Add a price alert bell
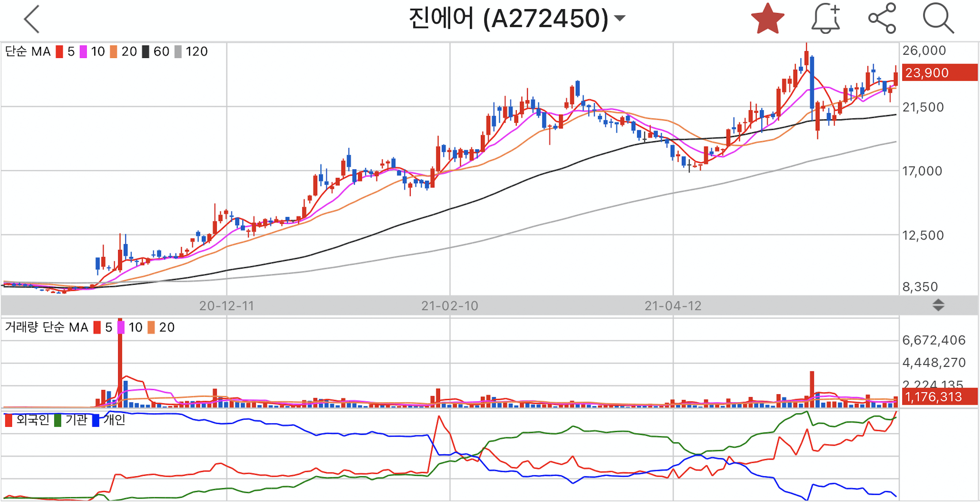Image resolution: width=980 pixels, height=502 pixels. [825, 19]
